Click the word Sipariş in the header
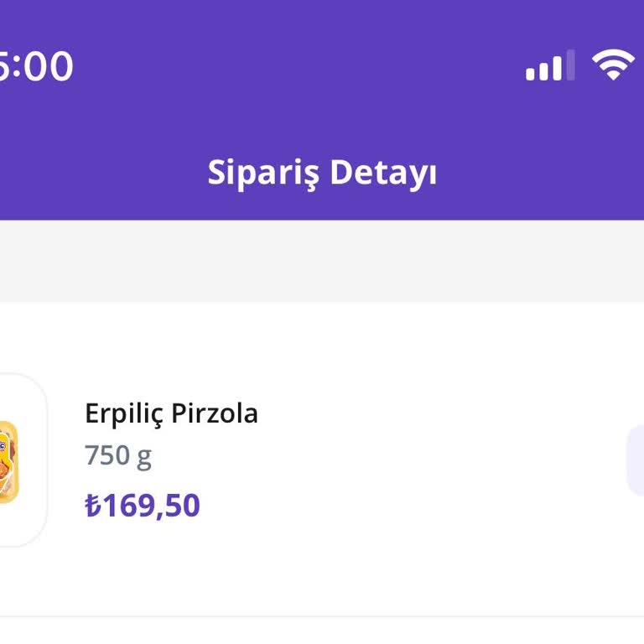Viewport: 644px width, 644px height. coord(262,172)
